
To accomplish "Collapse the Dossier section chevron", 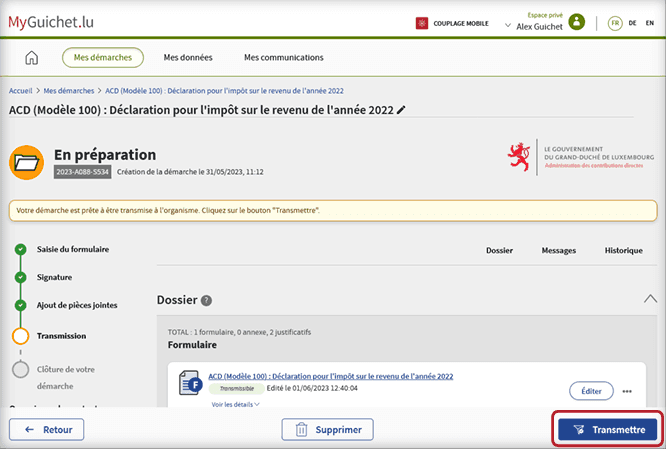I will pyautogui.click(x=650, y=299).
